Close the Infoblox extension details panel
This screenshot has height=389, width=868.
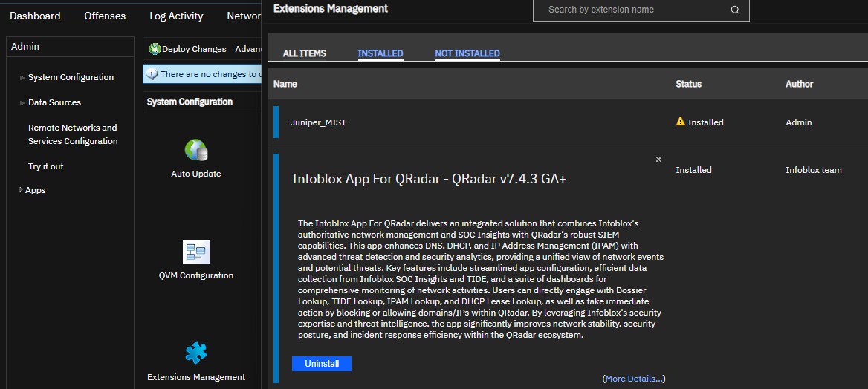pyautogui.click(x=658, y=160)
